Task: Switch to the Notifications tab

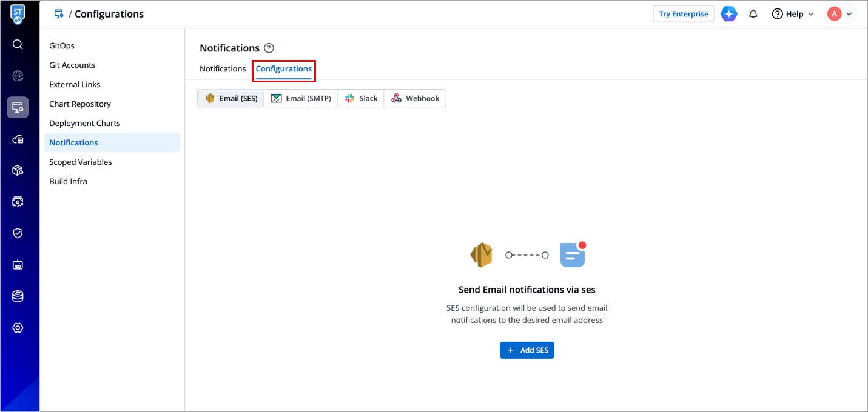Action: pyautogui.click(x=223, y=69)
